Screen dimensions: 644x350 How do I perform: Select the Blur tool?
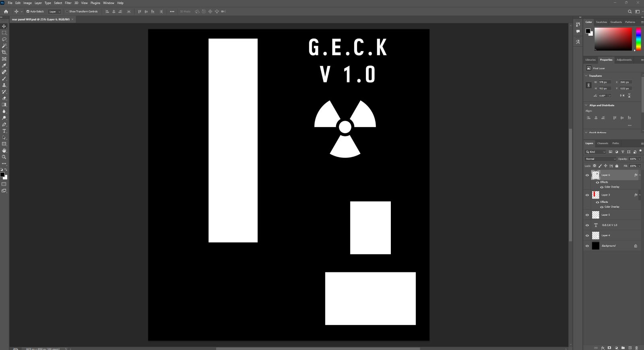[x=4, y=111]
